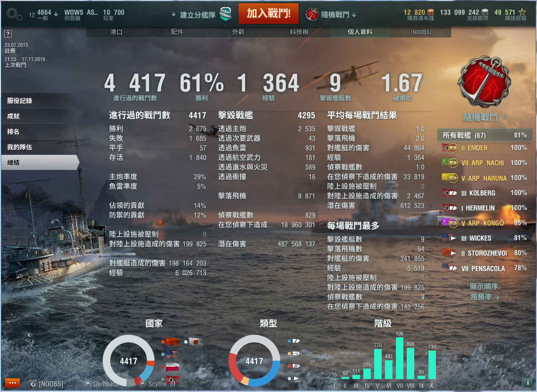Open the 按勝率 sort order dropdown
This screenshot has height=392, width=537.
click(x=485, y=297)
